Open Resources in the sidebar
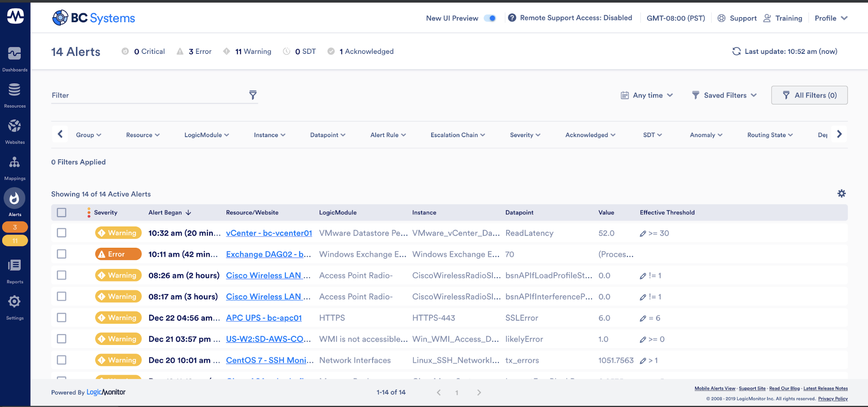The image size is (868, 407). tap(15, 95)
